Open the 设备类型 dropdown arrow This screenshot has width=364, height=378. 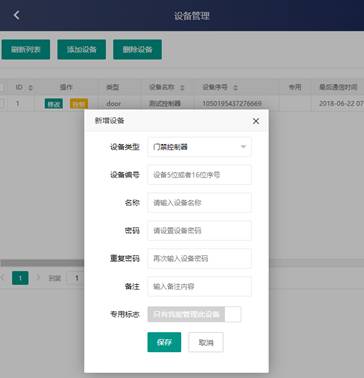click(x=243, y=147)
